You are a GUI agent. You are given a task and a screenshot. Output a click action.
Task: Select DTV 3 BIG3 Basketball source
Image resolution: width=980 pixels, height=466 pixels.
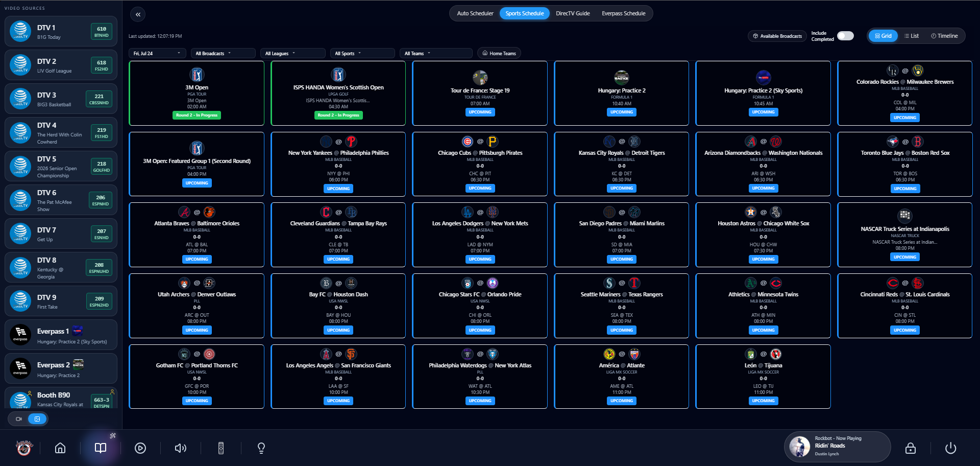tap(61, 99)
